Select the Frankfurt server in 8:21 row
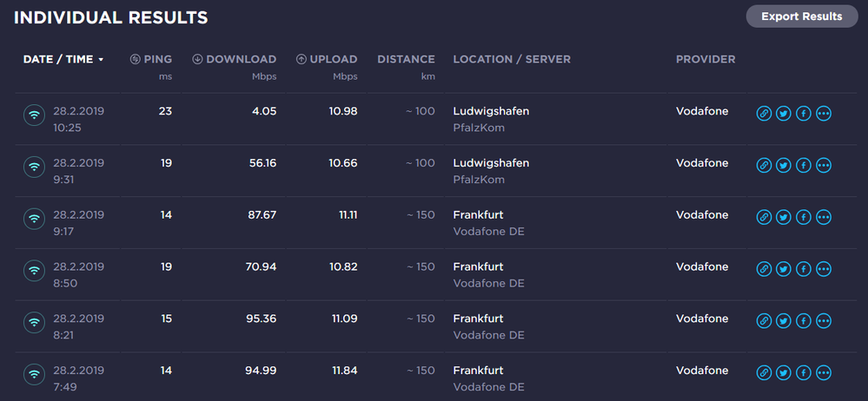Screen dimensions: 868x401 (x=478, y=319)
